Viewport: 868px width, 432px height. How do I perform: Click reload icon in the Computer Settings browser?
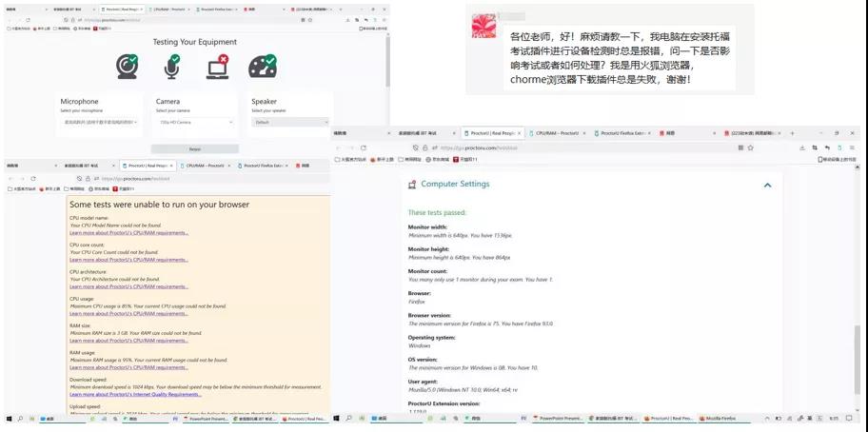coord(364,147)
